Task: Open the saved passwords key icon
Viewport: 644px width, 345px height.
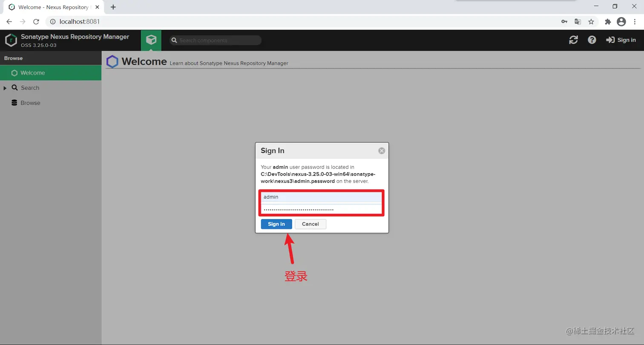Action: [564, 22]
